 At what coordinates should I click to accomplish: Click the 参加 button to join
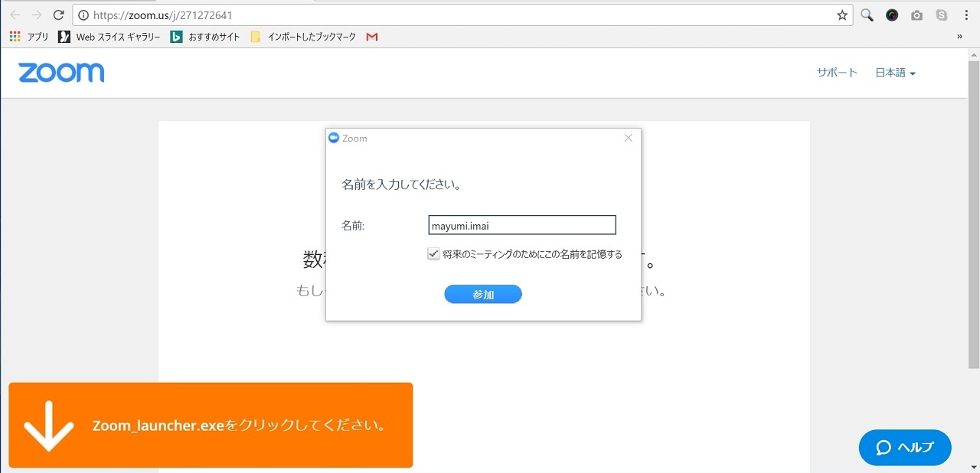click(x=483, y=295)
